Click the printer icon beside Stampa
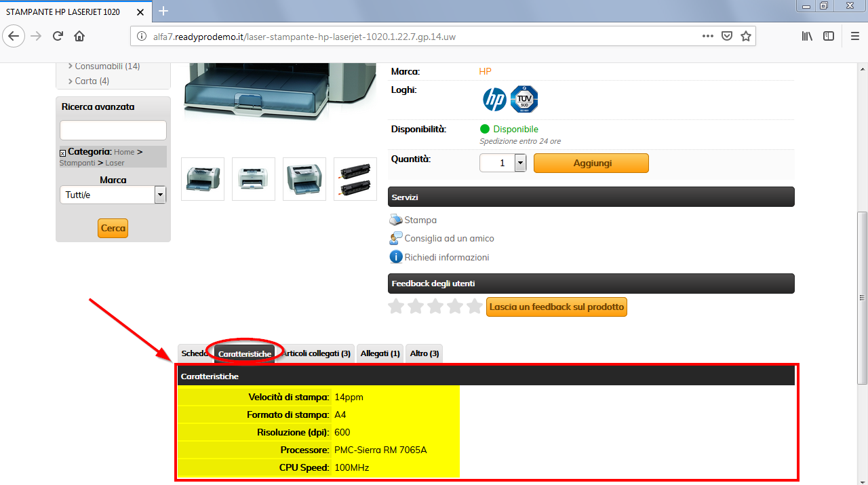868x485 pixels. click(396, 220)
